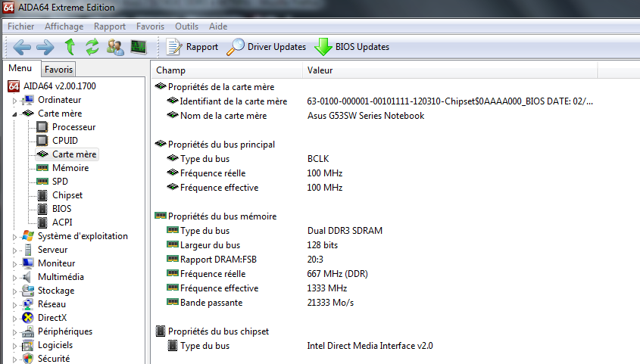The height and width of the screenshot is (364, 640).
Task: Click the forward navigation arrow icon
Action: (x=45, y=47)
